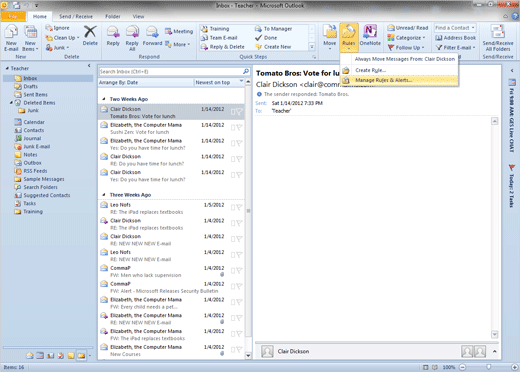Click the Mail shortcut in navigation bar
This screenshot has height=372, width=520.
tap(30, 356)
